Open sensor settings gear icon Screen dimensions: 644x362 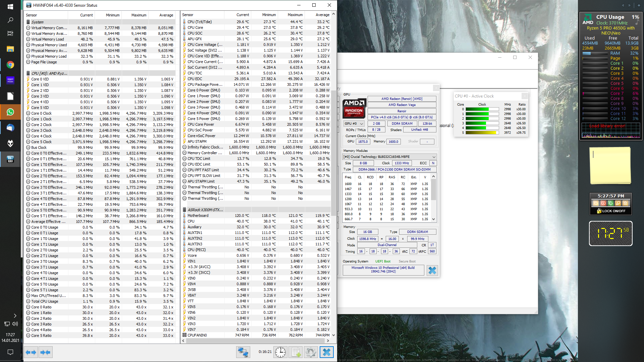point(311,352)
